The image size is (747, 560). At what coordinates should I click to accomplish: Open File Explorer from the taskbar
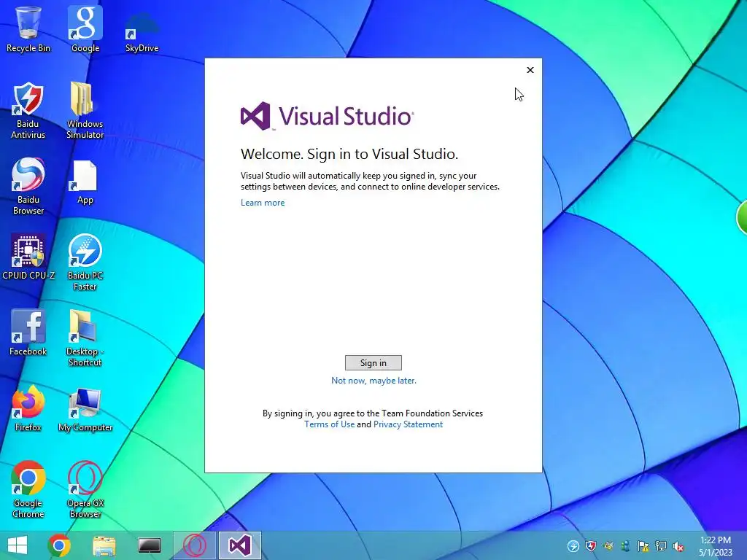104,545
